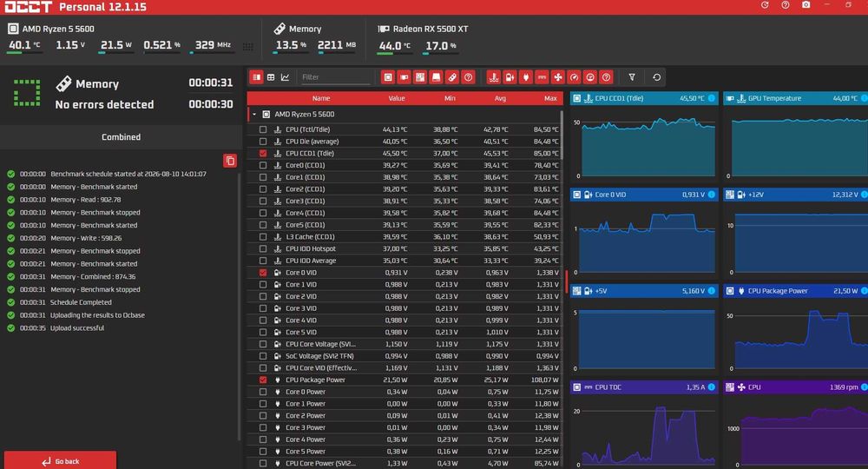Toggle the usage load sensor filter

590,77
